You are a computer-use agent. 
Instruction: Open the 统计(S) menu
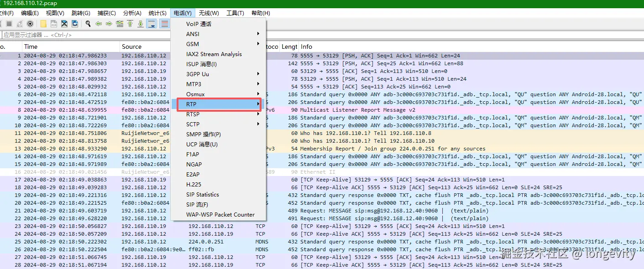(158, 13)
